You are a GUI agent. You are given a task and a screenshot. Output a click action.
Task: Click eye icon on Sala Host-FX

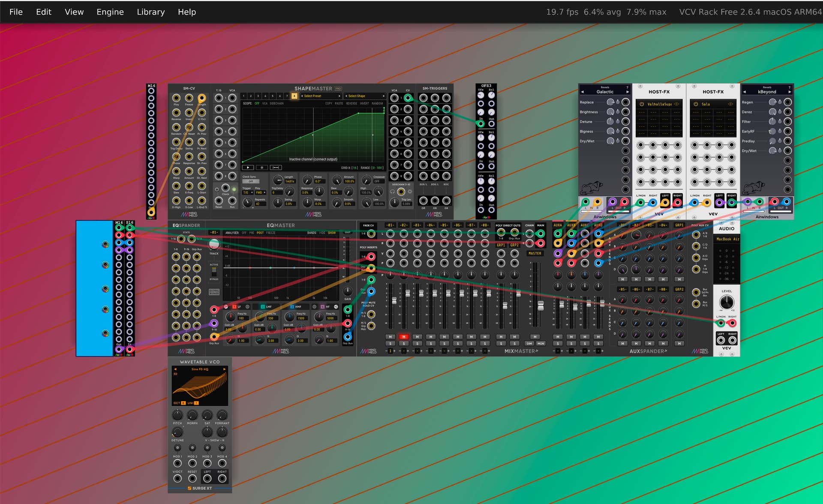tap(730, 104)
